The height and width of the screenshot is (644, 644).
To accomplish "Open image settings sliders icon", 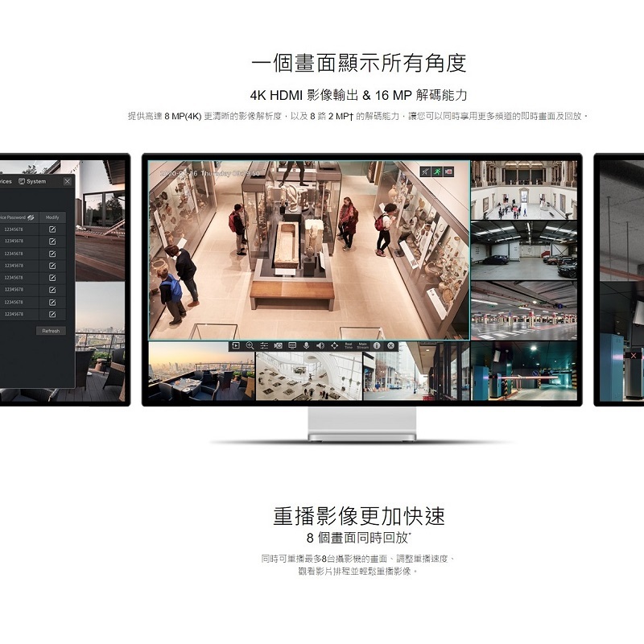I will (264, 345).
